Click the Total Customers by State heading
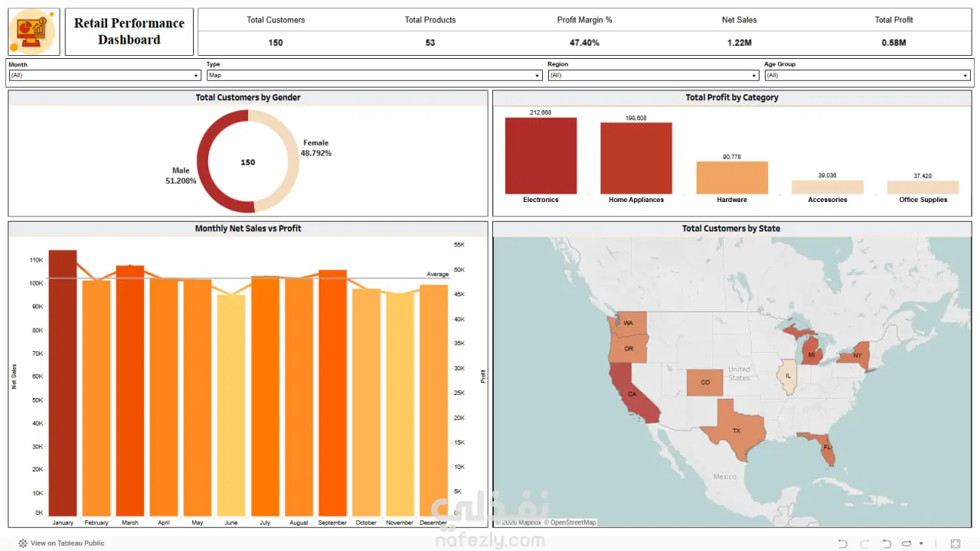The image size is (980, 551). coord(732,228)
